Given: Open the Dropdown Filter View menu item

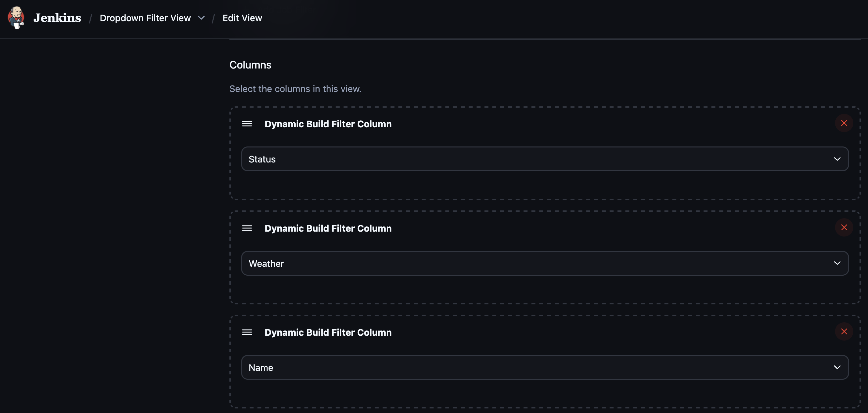Looking at the screenshot, I should (145, 18).
